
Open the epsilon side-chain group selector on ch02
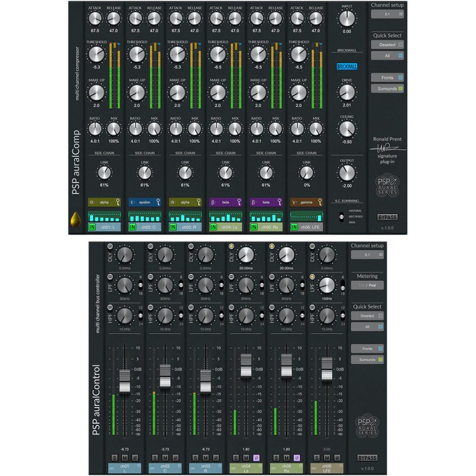[x=144, y=202]
